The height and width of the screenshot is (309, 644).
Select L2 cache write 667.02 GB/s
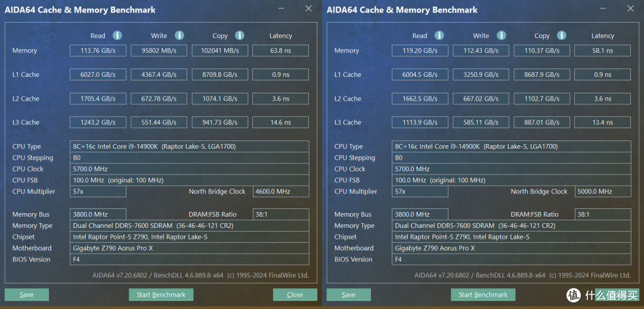click(481, 99)
